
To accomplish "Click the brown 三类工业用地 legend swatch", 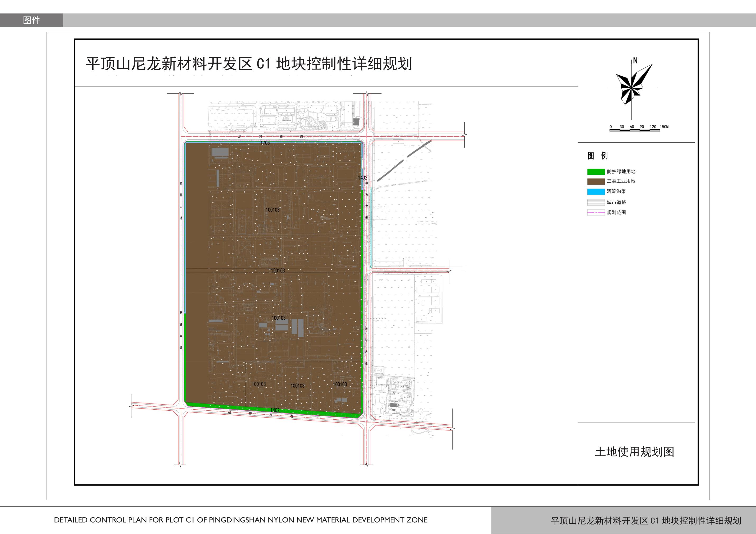I will coord(596,181).
